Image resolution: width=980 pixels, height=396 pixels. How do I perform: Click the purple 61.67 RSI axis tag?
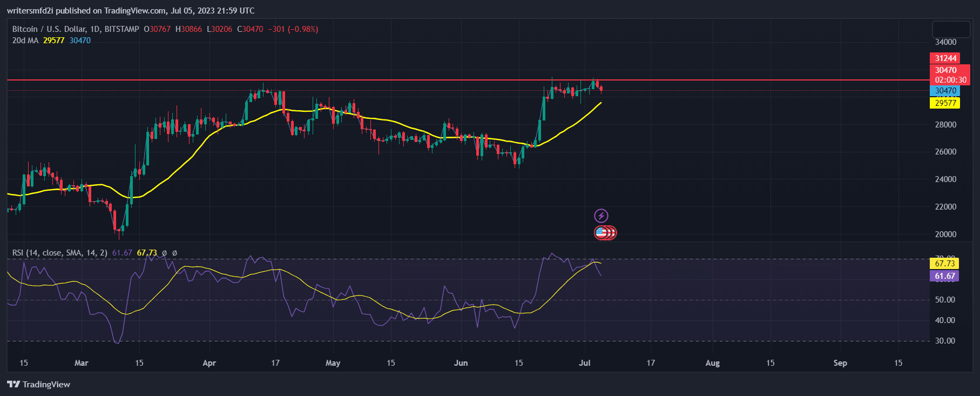pos(944,276)
